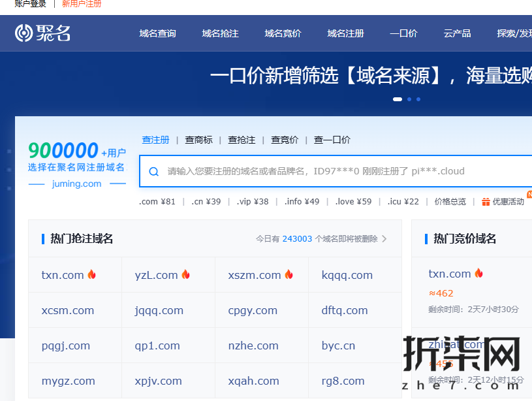
Task: Click the magnifier icon in the search bar
Action: coord(153,171)
